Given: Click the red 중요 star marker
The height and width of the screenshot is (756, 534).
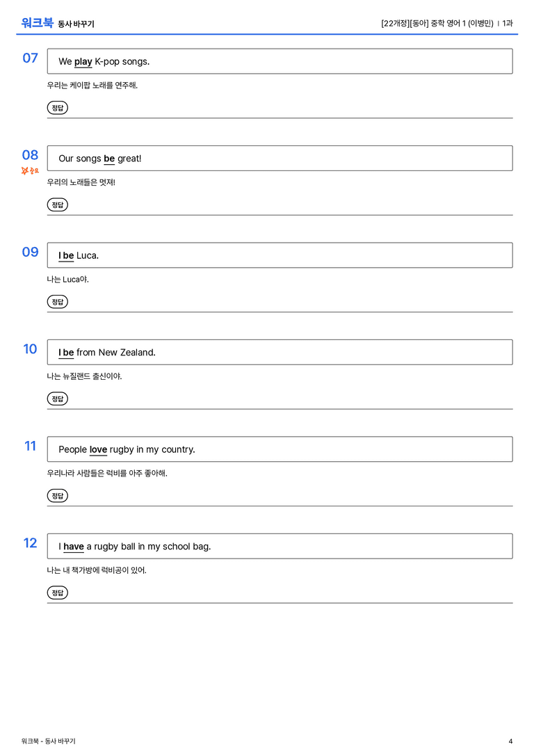Looking at the screenshot, I should tap(30, 170).
